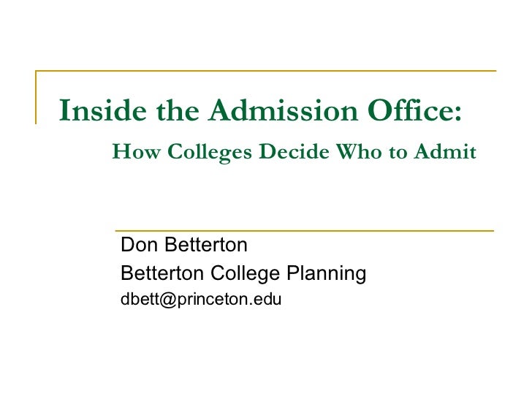Click the gold line above the presenter name
The image size is (532, 399).
click(x=304, y=231)
